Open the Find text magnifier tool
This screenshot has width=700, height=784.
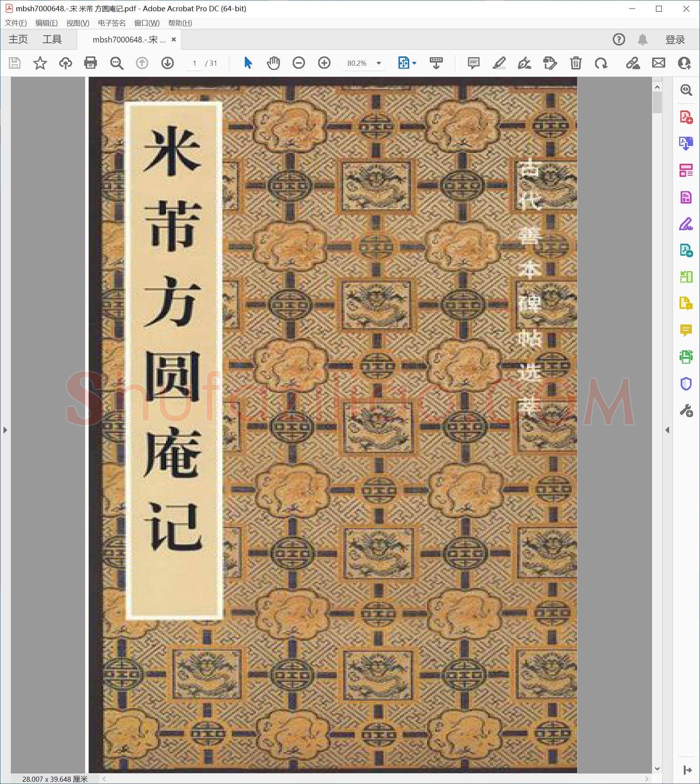click(117, 63)
